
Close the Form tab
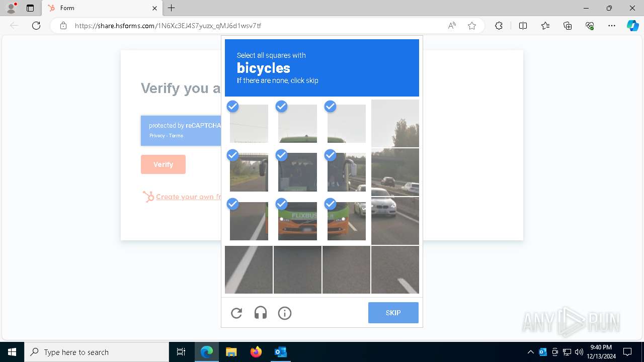coord(154,8)
